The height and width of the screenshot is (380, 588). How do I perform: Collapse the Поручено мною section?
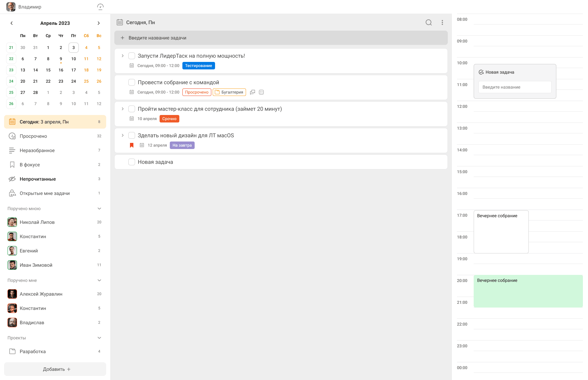(x=99, y=209)
